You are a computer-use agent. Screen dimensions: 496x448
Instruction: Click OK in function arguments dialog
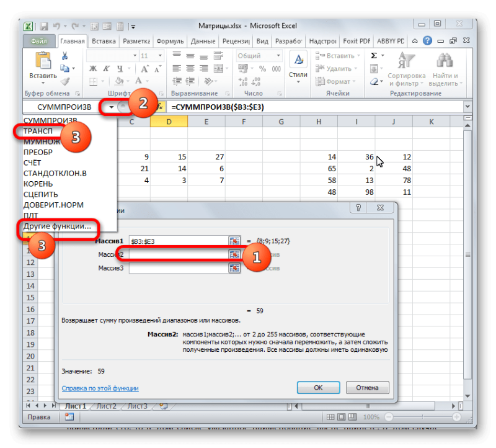[x=318, y=388]
